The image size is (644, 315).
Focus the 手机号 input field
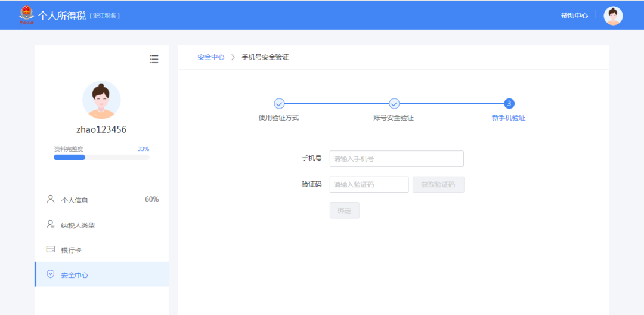click(x=397, y=159)
